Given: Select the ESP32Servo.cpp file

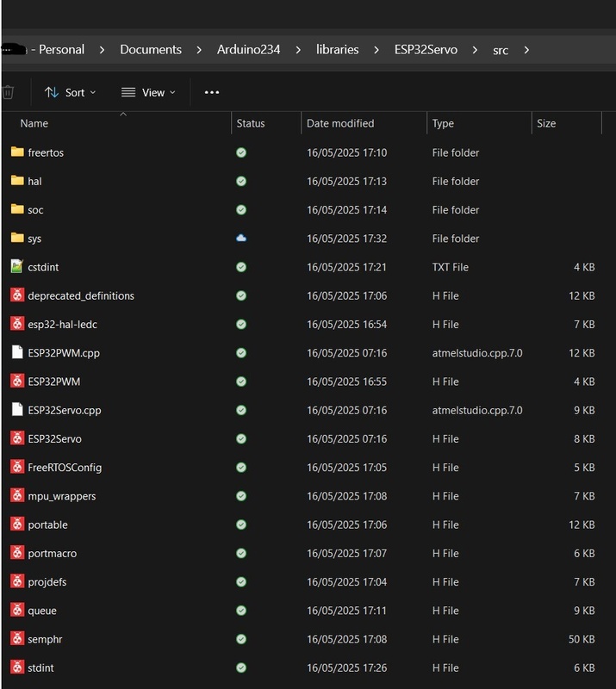Looking at the screenshot, I should [65, 410].
